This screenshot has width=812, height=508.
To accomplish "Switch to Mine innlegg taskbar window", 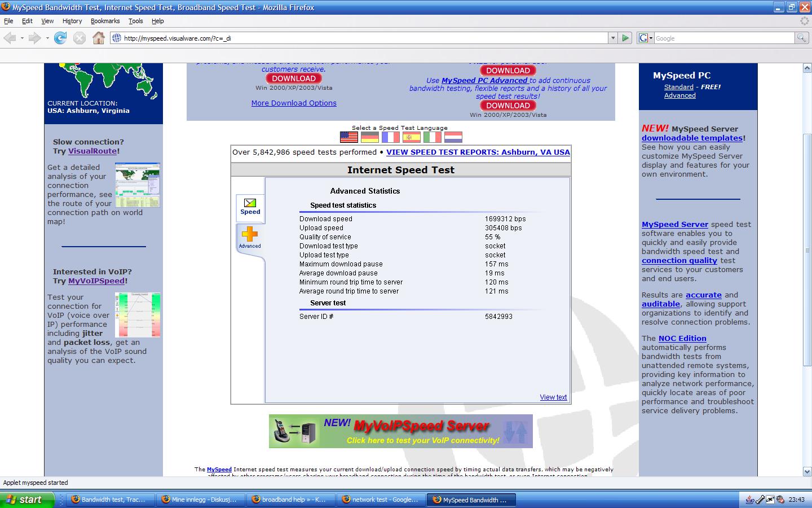I will coord(199,500).
